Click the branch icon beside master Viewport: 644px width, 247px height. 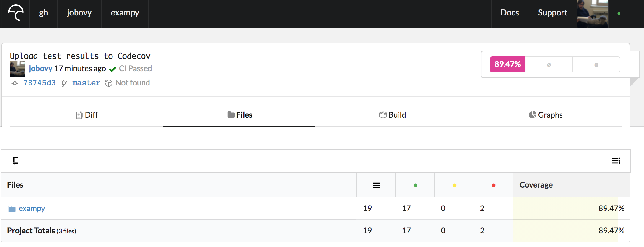pyautogui.click(x=64, y=83)
